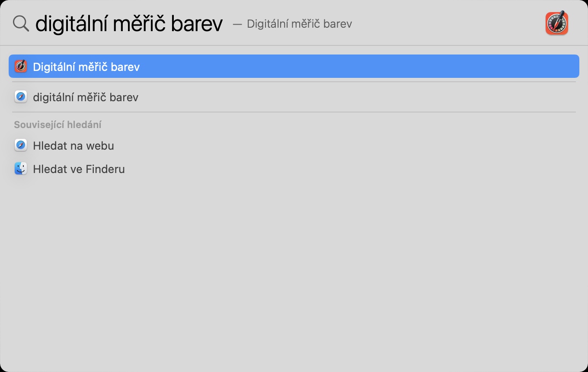588x372 pixels.
Task: Select the lowercase "digitální měřič barev" web suggestion
Action: click(86, 97)
